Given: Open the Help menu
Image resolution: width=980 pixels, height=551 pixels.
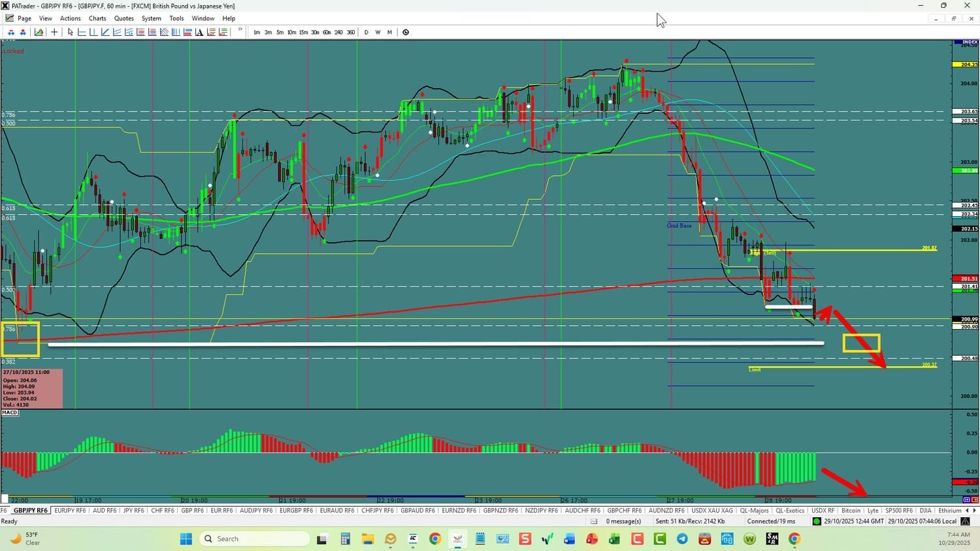Looking at the screenshot, I should pos(229,18).
